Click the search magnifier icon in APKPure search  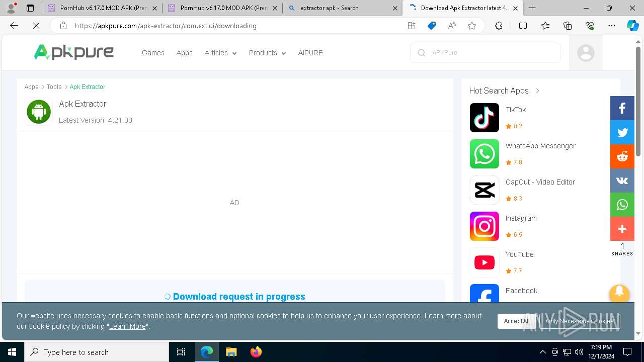pyautogui.click(x=422, y=53)
